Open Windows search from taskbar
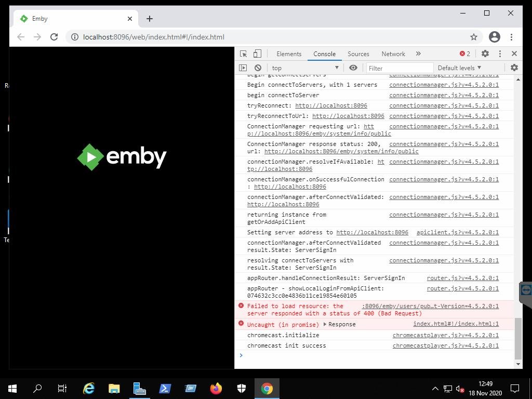 (x=37, y=389)
